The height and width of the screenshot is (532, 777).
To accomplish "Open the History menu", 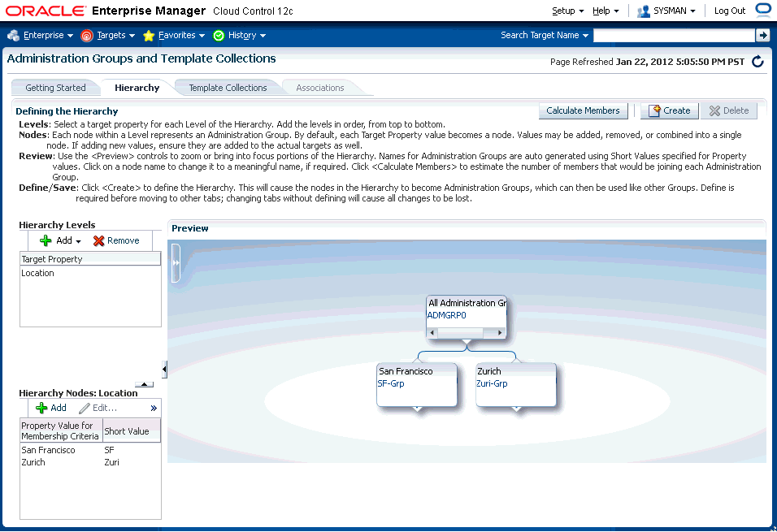I will pos(247,35).
